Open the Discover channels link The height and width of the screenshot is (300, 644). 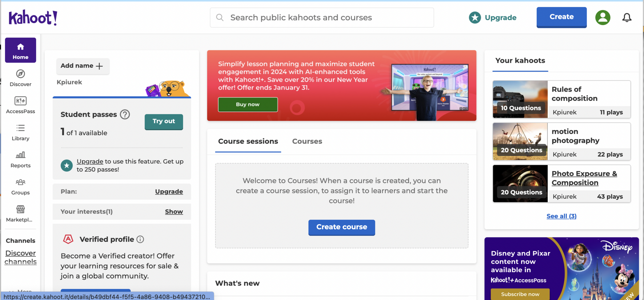(20, 258)
